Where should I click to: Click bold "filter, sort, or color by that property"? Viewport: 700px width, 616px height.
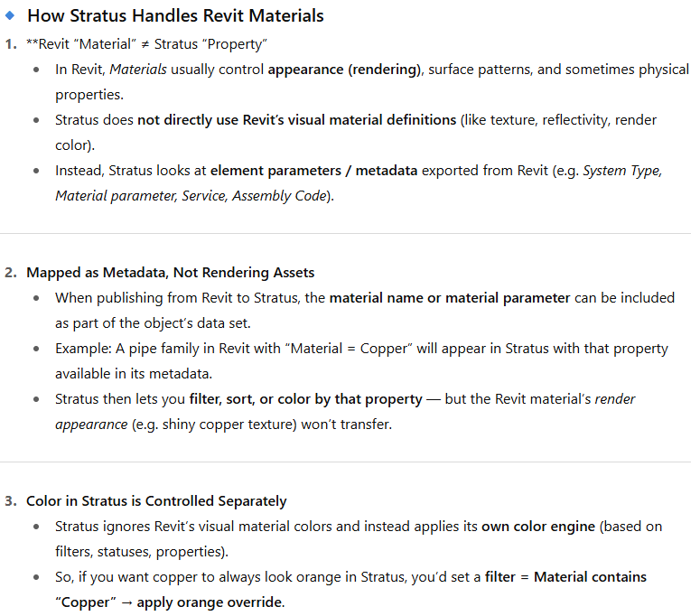(x=305, y=399)
